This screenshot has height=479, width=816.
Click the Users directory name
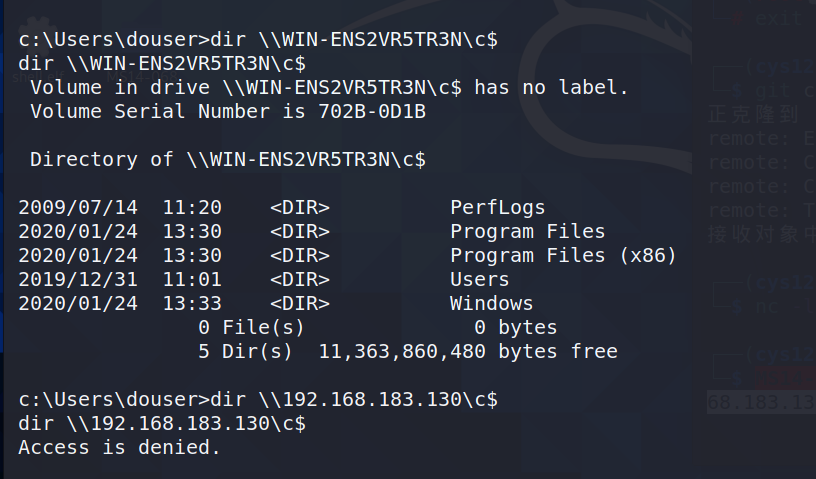point(479,280)
